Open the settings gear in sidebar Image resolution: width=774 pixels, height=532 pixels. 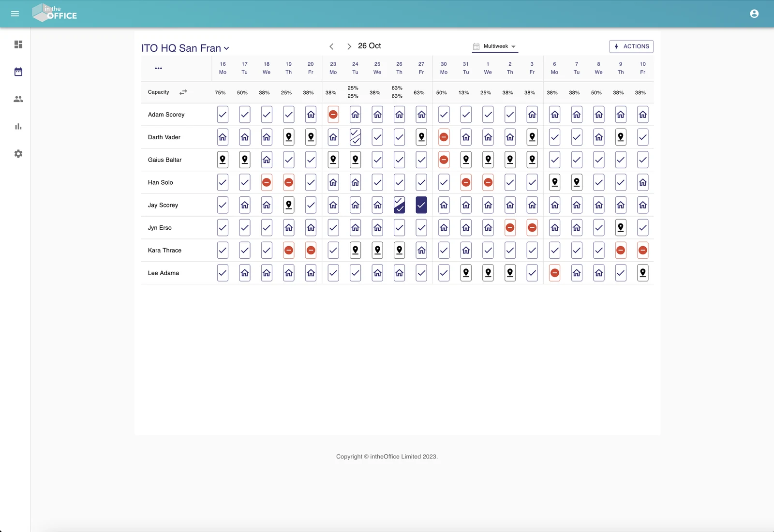pyautogui.click(x=18, y=154)
